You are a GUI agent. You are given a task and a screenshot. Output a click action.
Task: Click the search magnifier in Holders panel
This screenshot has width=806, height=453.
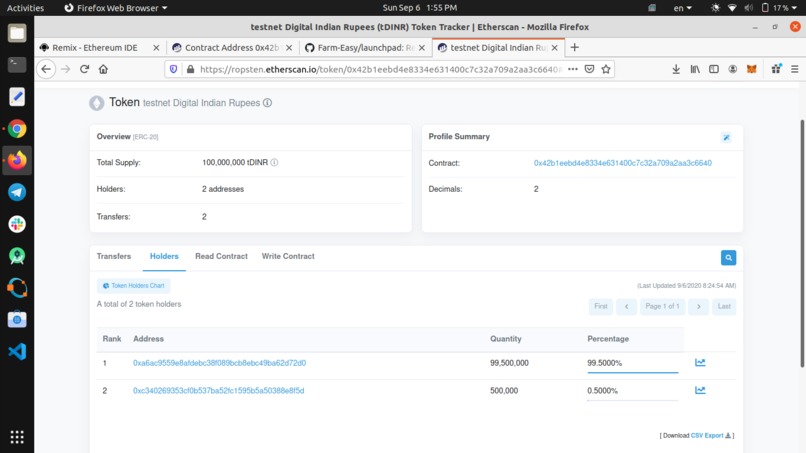pos(728,258)
